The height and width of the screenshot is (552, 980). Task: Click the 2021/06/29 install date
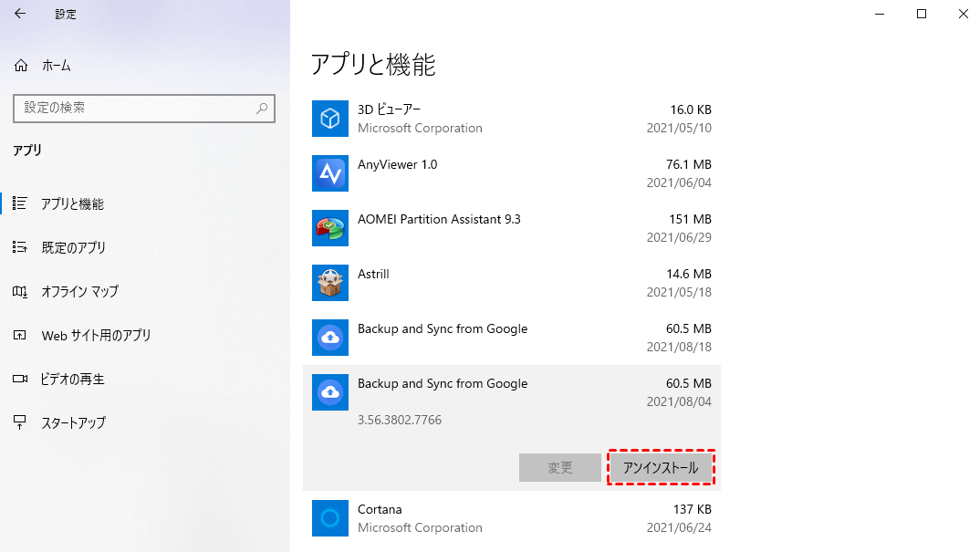[679, 237]
